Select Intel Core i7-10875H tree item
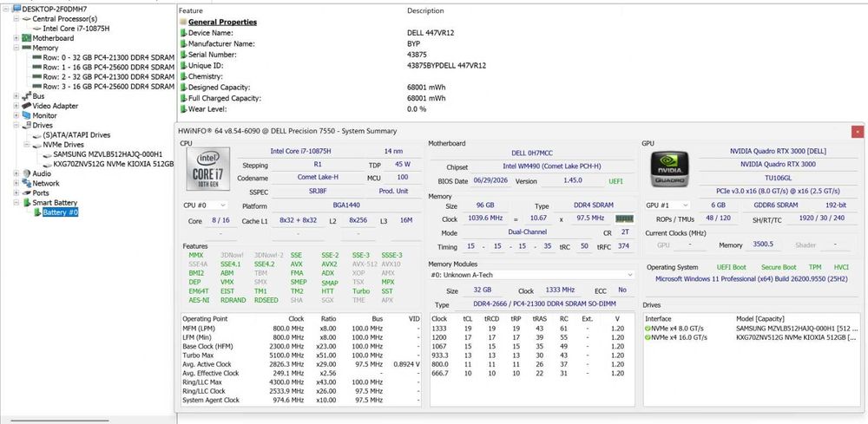Screen dimensions: 868x424 click(x=76, y=29)
